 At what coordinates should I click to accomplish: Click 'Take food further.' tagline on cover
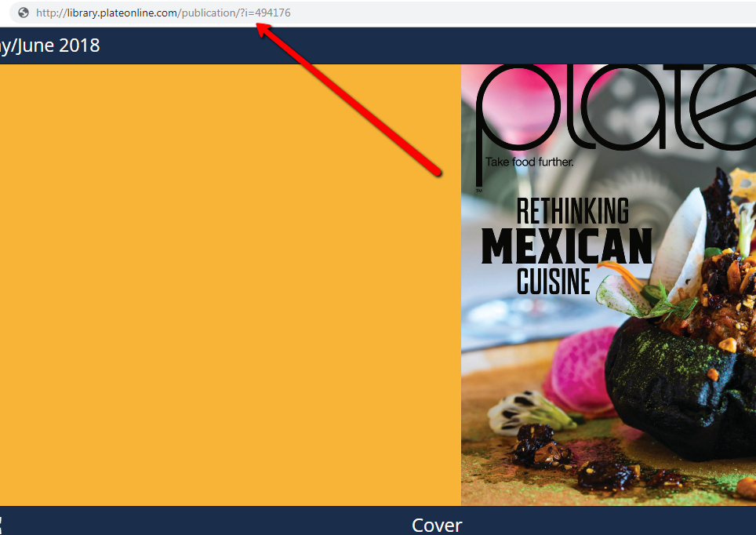point(529,162)
